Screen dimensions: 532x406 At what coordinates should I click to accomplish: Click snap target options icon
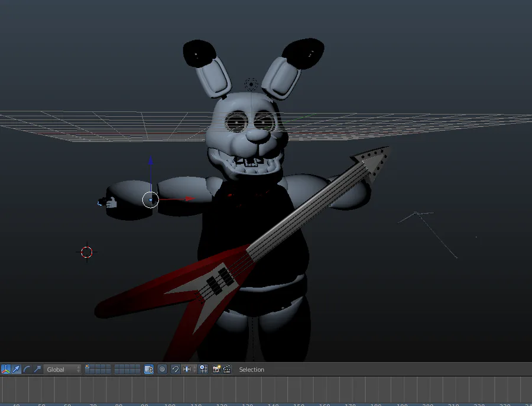203,369
